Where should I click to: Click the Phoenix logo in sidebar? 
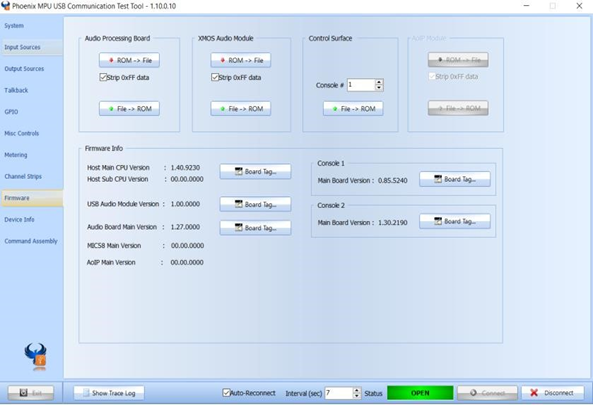tap(36, 357)
